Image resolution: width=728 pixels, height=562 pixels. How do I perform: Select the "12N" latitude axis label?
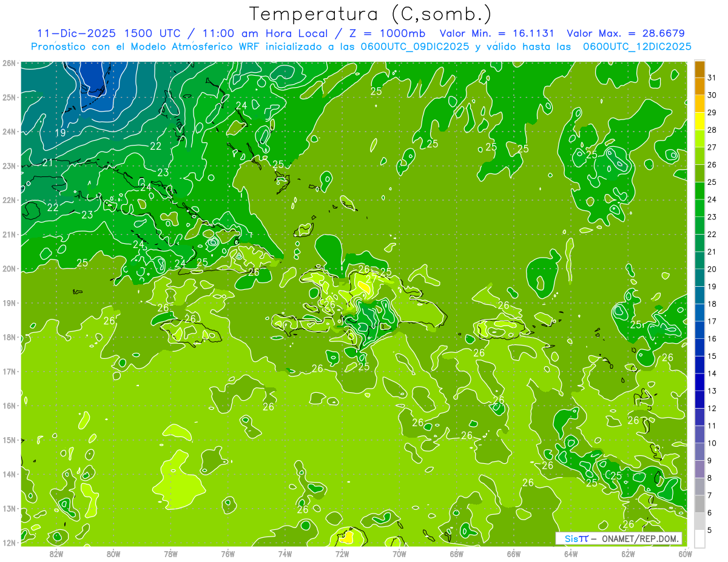coord(8,543)
